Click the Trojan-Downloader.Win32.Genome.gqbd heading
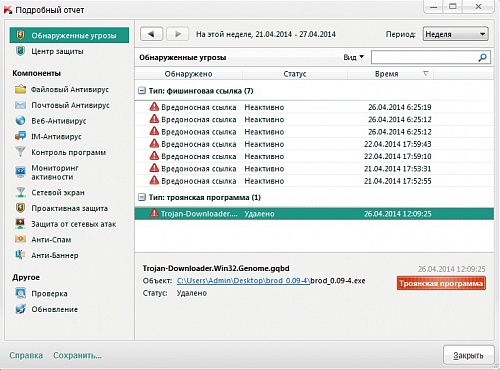This screenshot has height=370, width=500. pos(216,268)
